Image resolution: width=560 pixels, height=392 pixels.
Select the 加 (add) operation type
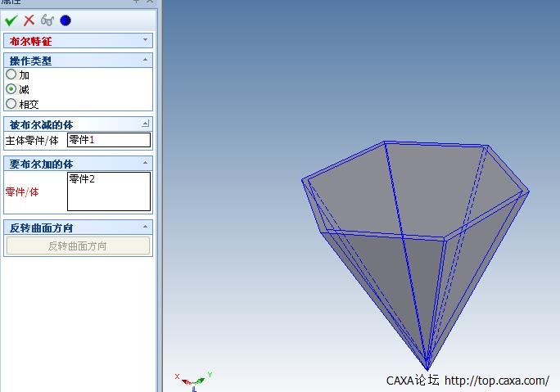(11, 74)
